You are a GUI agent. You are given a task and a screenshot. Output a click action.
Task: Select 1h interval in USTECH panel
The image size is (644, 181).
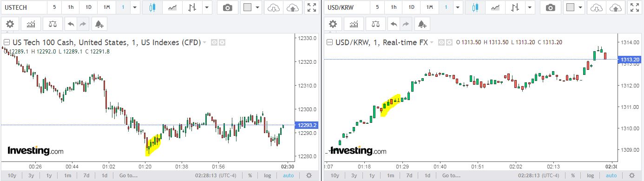pos(70,7)
